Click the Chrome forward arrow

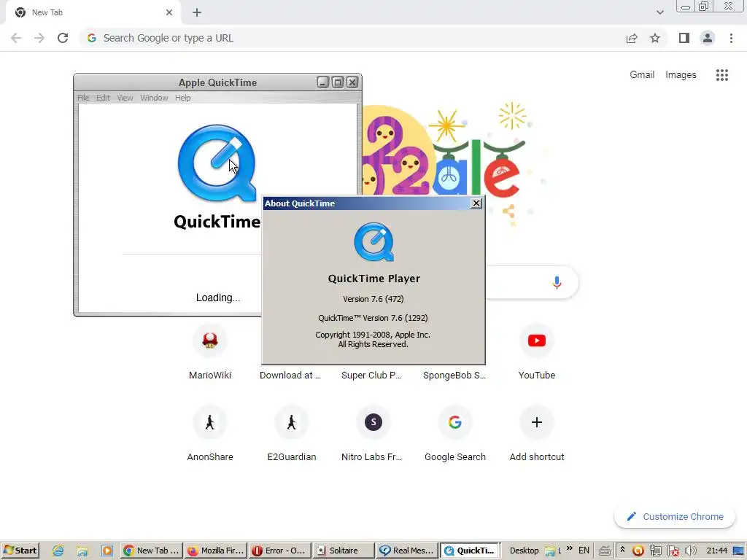pyautogui.click(x=39, y=38)
